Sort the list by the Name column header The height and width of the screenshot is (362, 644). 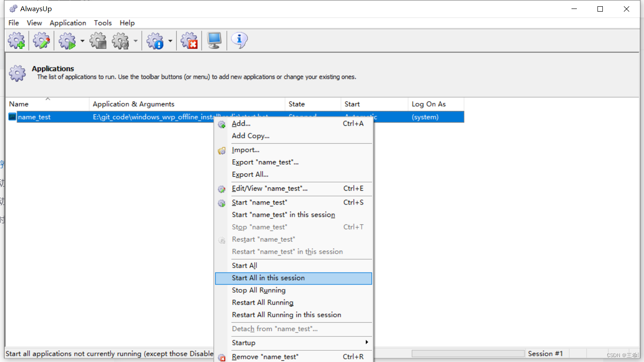tap(19, 104)
